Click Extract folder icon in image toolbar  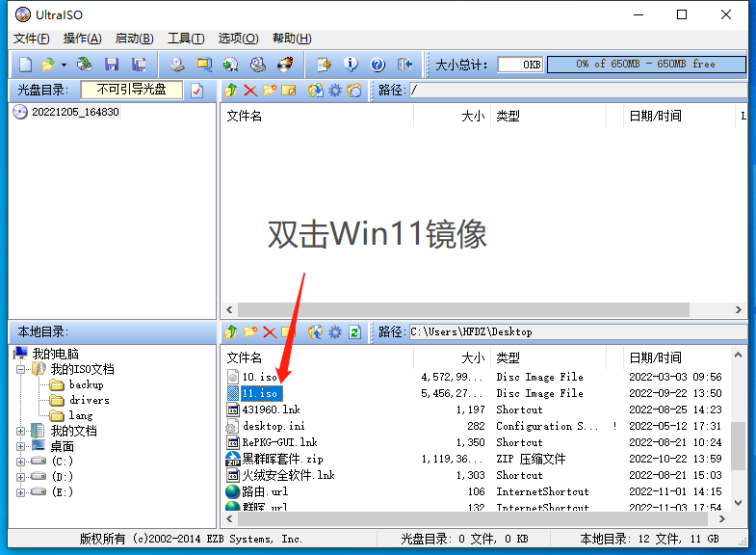click(x=315, y=91)
